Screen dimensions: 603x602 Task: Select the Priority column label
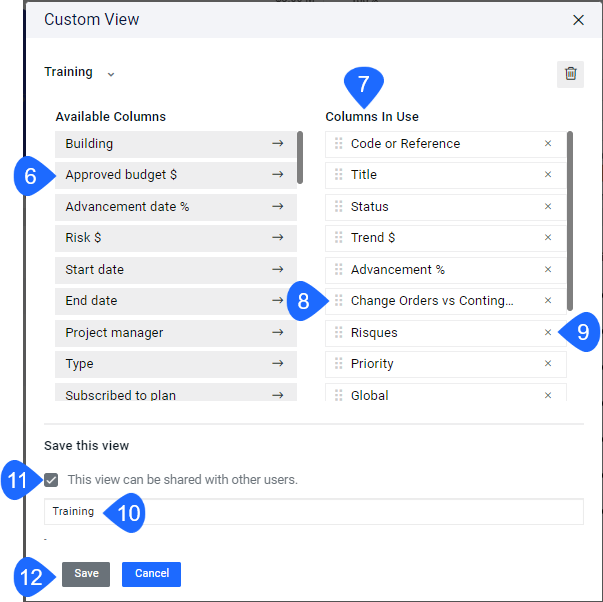[372, 364]
